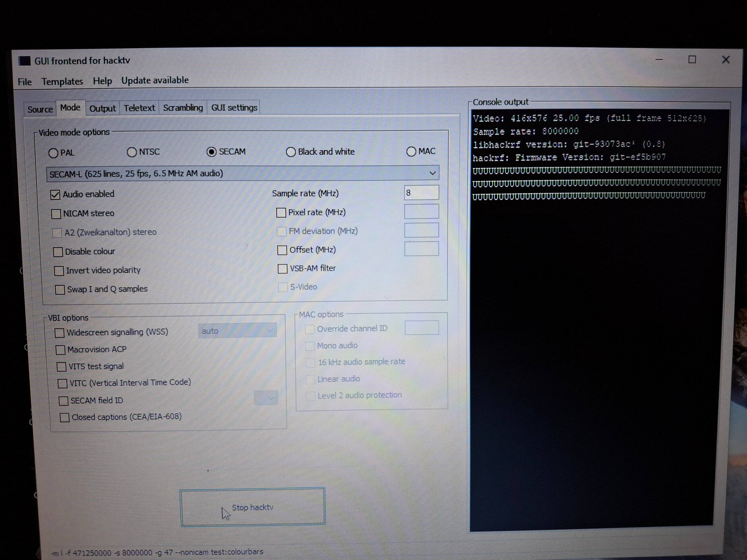
Task: Check the VSB-AM filter box
Action: [x=282, y=269]
